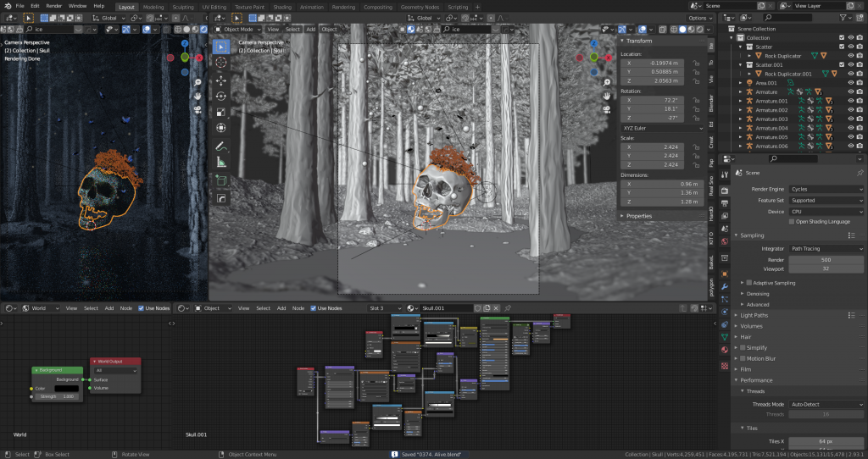Activate the Rotate tool
Viewport: 868px width, 459px height.
pyautogui.click(x=221, y=97)
